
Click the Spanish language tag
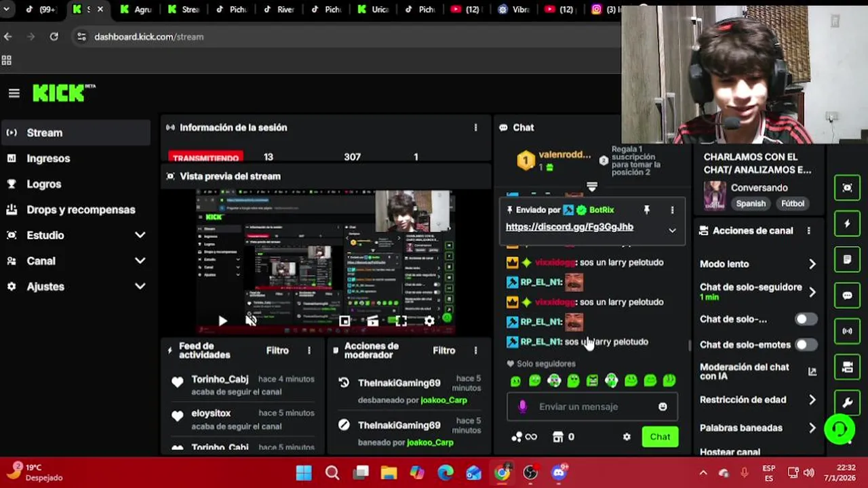pyautogui.click(x=751, y=203)
